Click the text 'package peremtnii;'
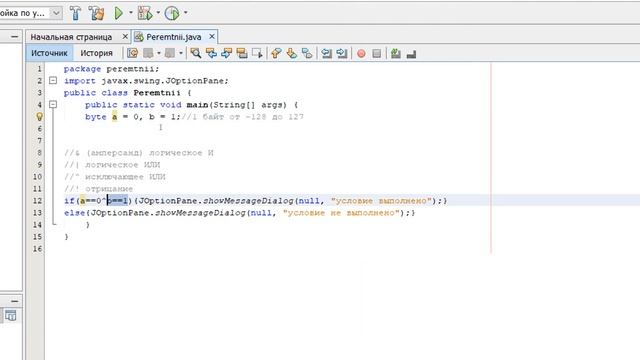Screen dimensions: 640x360 tap(111, 69)
